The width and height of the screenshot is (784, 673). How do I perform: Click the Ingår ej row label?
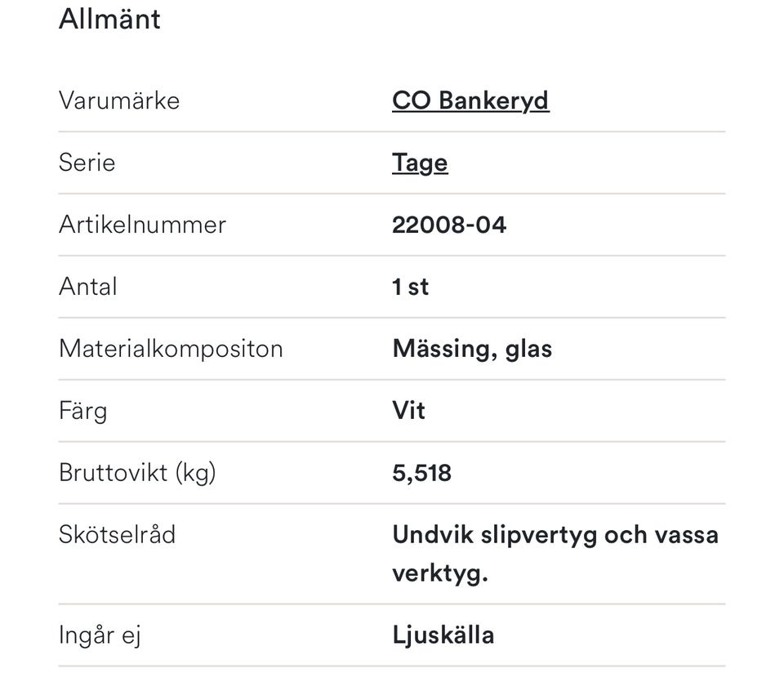coord(100,635)
